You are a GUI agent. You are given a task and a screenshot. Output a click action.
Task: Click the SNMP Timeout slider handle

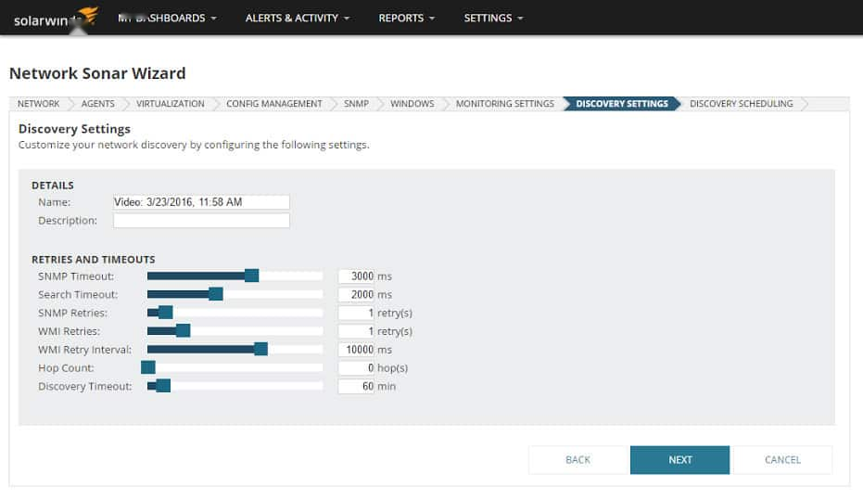pos(252,276)
